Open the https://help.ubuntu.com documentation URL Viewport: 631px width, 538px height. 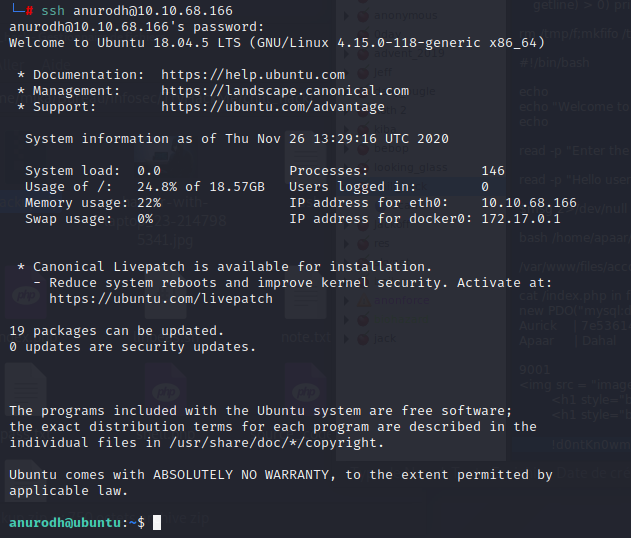253,75
